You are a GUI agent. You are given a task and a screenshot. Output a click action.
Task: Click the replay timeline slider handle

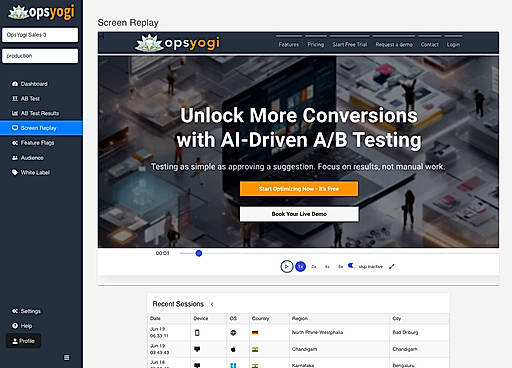pyautogui.click(x=199, y=253)
